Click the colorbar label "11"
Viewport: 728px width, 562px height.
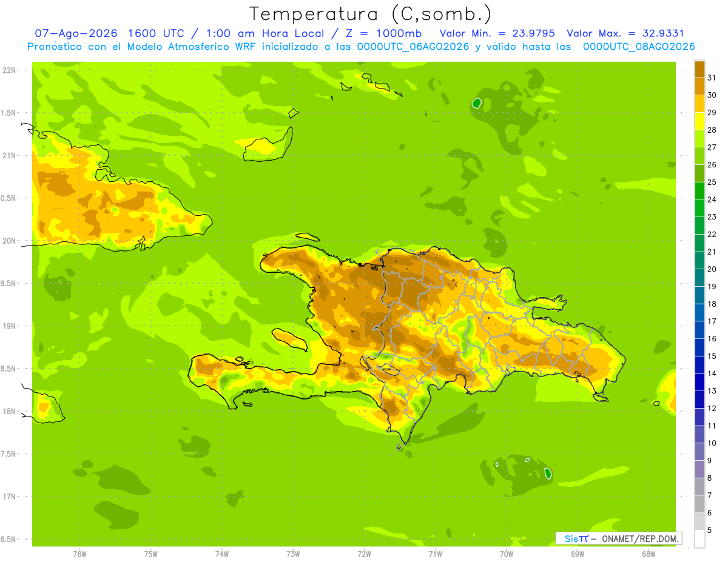(x=712, y=426)
